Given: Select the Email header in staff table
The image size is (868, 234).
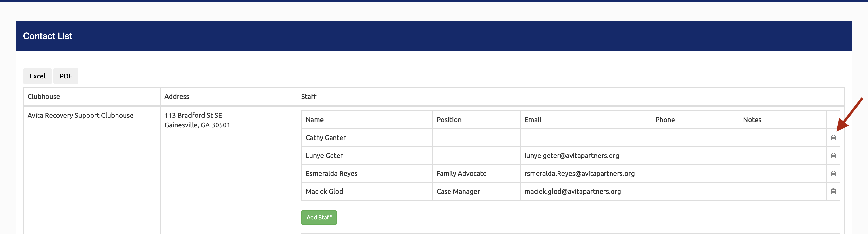Looking at the screenshot, I should [532, 120].
